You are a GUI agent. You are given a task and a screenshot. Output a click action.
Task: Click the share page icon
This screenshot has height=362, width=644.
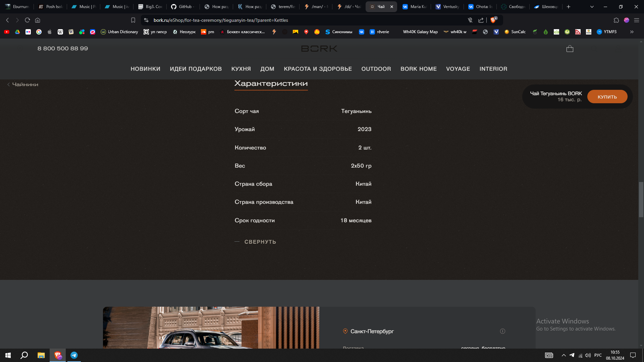(481, 20)
